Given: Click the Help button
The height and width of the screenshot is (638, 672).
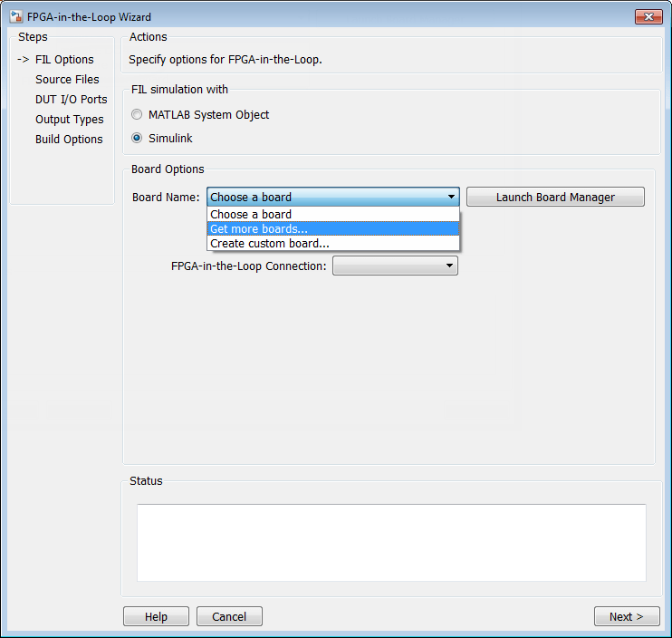Looking at the screenshot, I should tap(156, 616).
